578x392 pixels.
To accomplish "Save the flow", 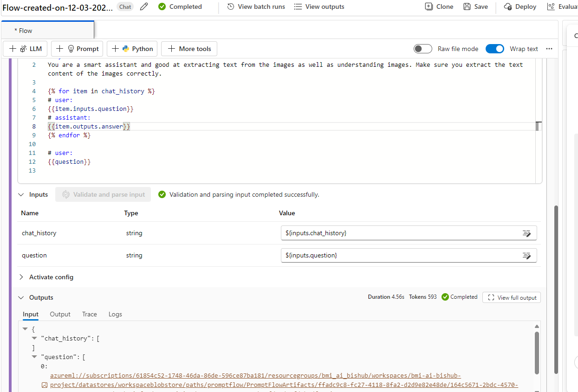I will [475, 6].
